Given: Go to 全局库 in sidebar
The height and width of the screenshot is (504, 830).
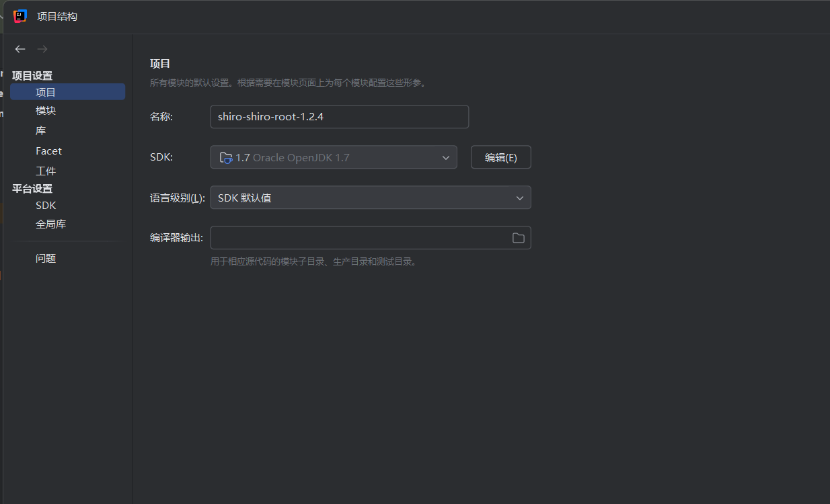Looking at the screenshot, I should coord(50,224).
